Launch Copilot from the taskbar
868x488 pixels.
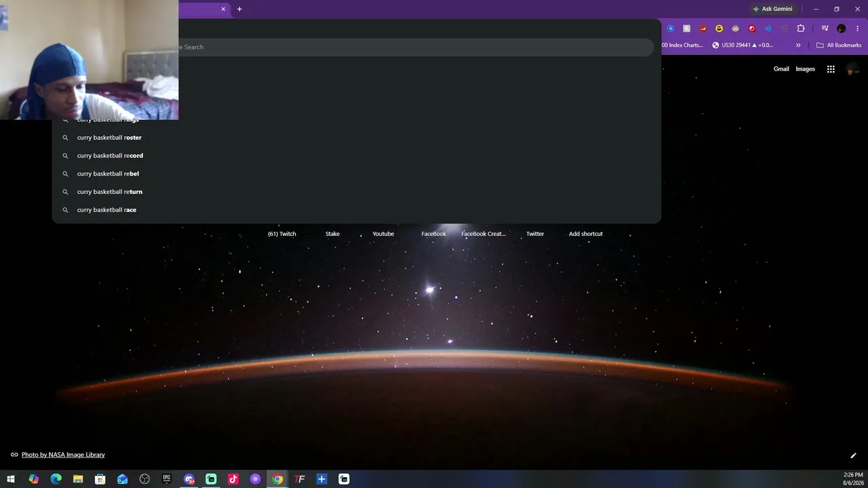point(33,479)
